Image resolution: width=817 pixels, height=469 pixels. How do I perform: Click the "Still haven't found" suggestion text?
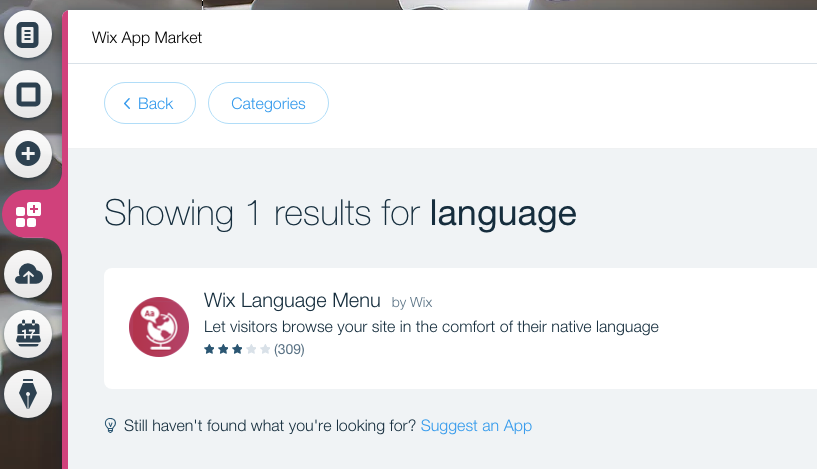click(x=269, y=426)
